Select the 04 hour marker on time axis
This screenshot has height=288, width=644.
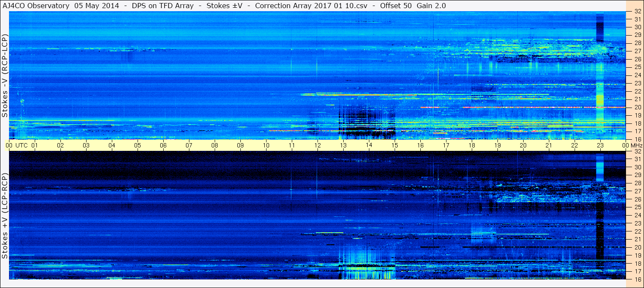tap(112, 145)
